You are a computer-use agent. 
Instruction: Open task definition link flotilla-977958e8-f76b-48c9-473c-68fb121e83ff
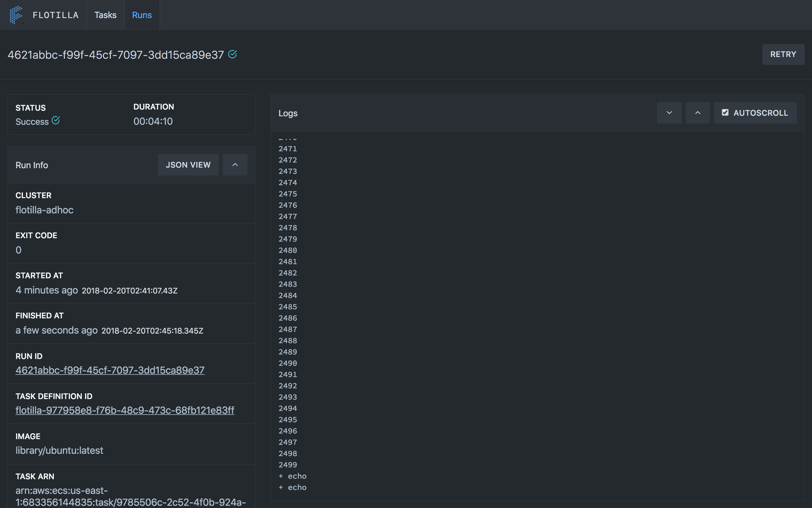click(x=125, y=410)
